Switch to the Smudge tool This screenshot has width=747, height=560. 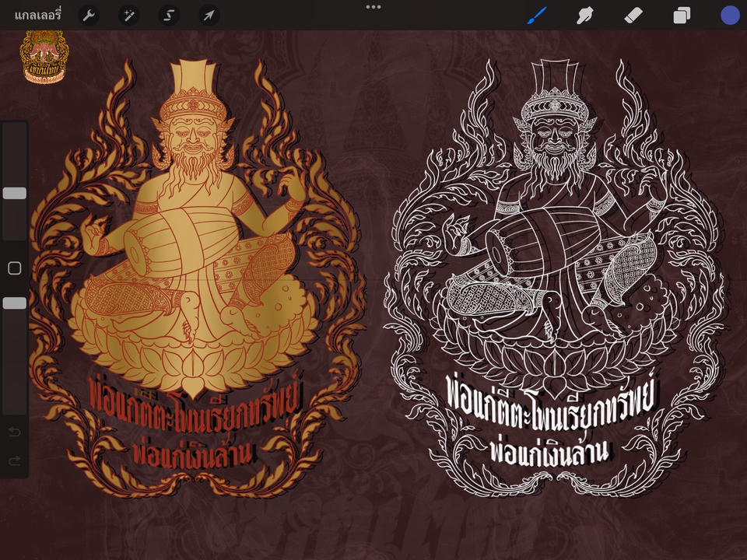(x=585, y=15)
